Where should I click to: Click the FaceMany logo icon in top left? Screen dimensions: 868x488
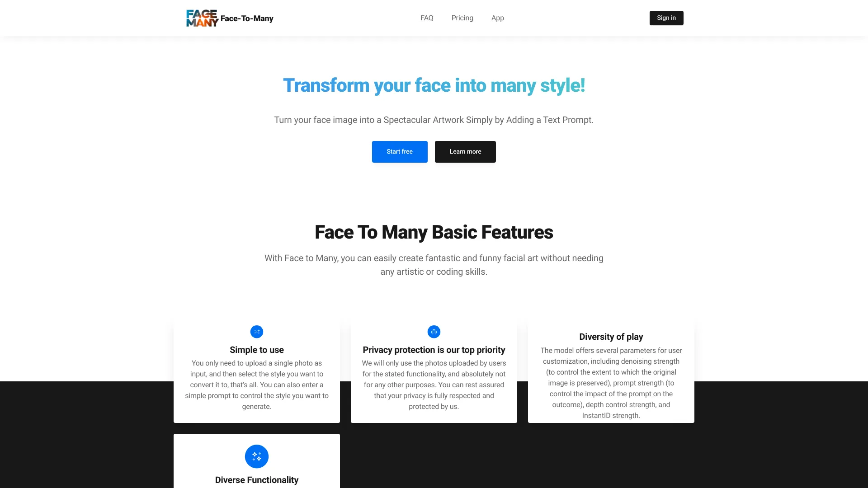click(201, 18)
